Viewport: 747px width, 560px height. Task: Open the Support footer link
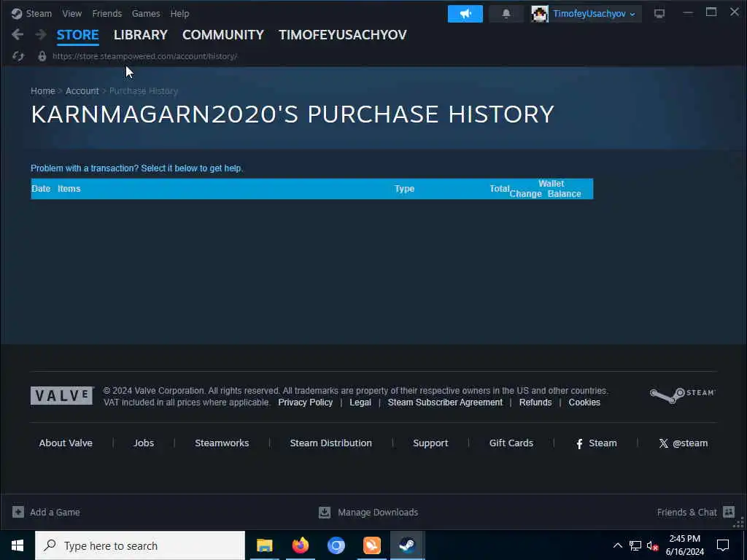[x=430, y=443]
